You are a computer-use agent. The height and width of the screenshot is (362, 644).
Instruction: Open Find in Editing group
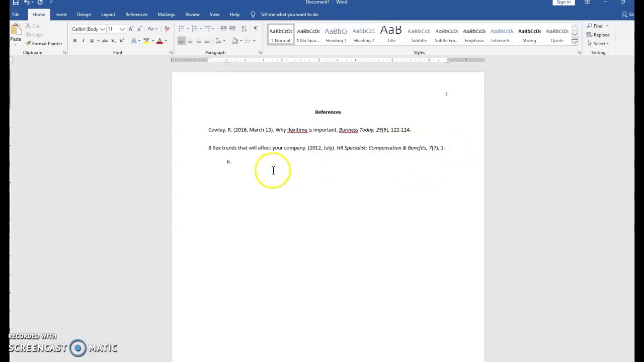[597, 26]
